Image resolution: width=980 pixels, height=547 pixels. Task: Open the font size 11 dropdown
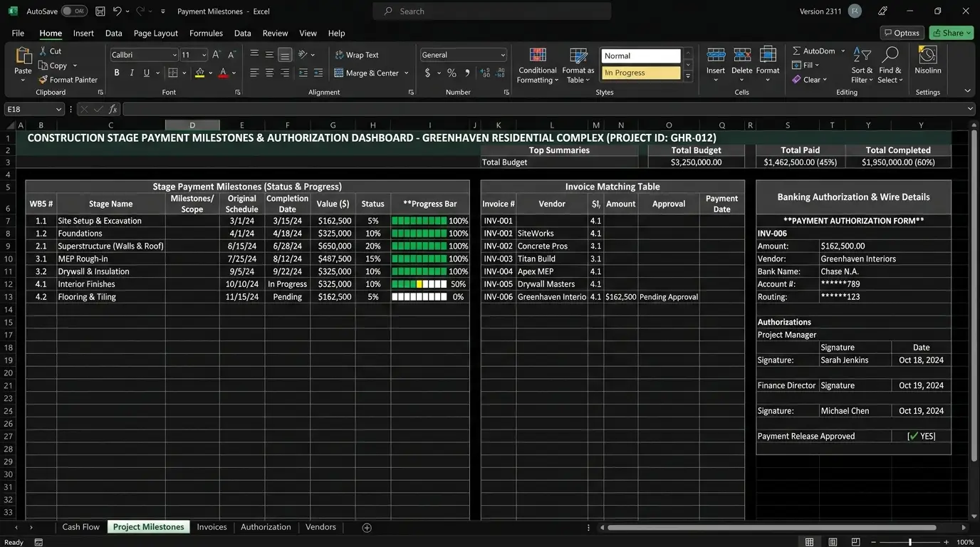(204, 55)
